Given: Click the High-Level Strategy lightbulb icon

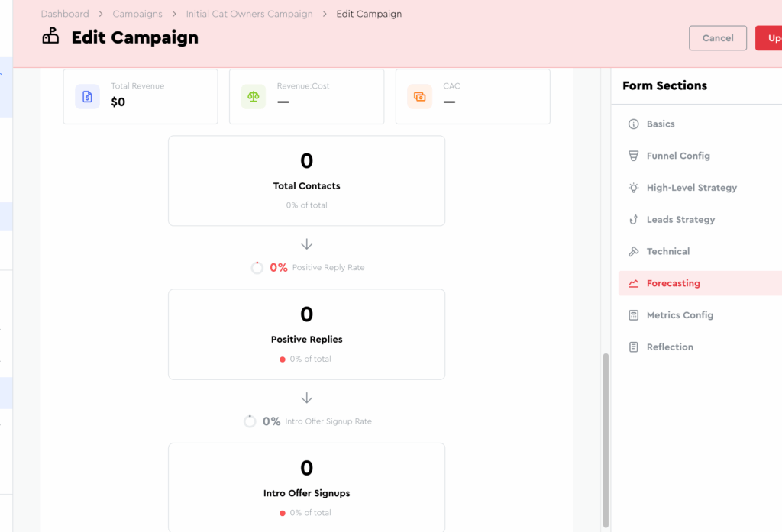Looking at the screenshot, I should point(633,188).
